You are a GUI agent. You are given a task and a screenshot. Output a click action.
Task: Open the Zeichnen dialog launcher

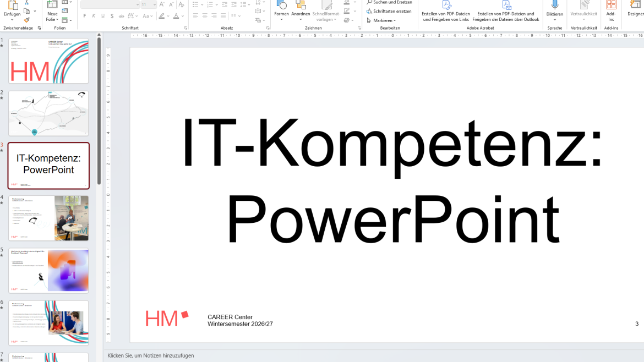tap(359, 28)
